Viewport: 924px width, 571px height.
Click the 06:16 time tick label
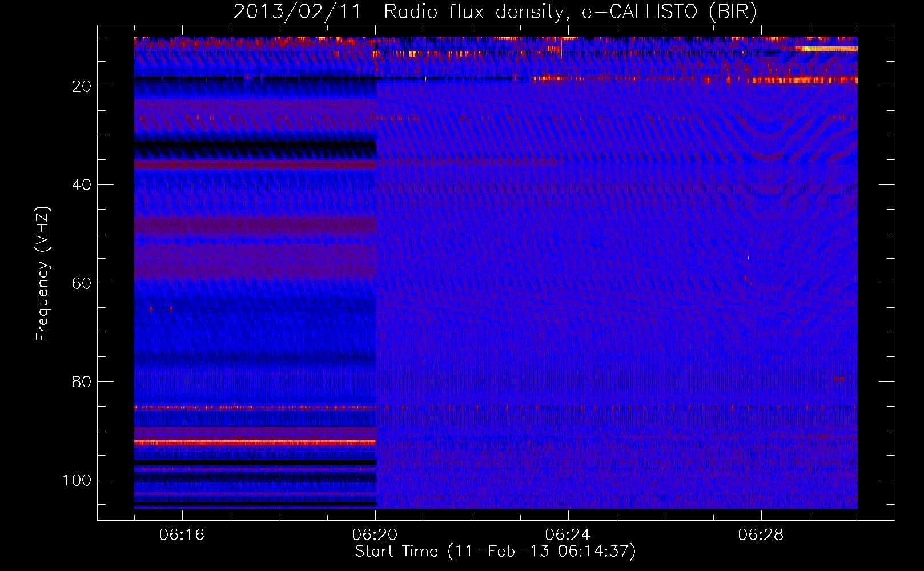[x=182, y=535]
